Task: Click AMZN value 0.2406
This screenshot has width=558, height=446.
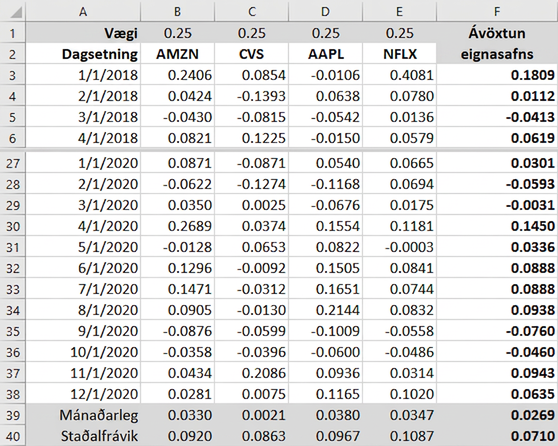Action: click(177, 75)
